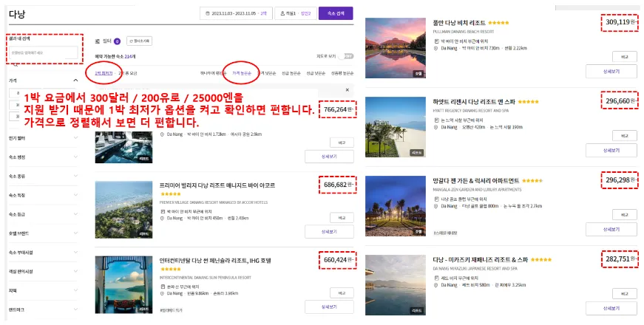The image size is (644, 325).
Task: Expand the 숙소 부대시설 filter section
Action: pyautogui.click(x=43, y=253)
